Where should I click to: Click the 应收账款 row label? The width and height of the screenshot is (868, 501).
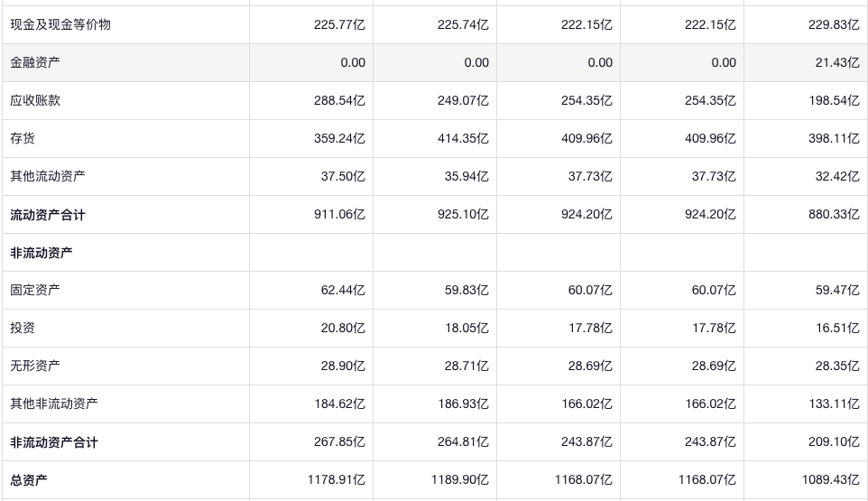[x=35, y=101]
